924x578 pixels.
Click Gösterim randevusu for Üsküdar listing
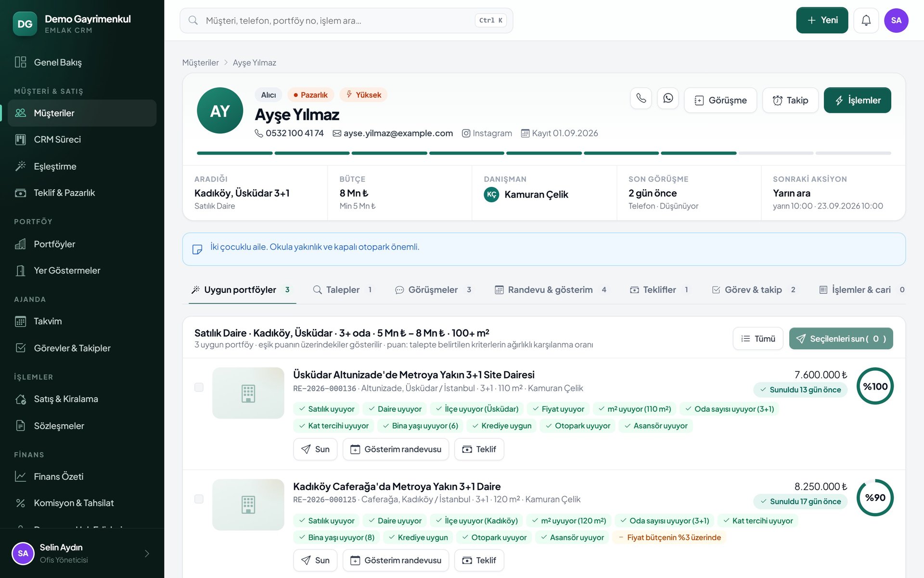click(x=396, y=449)
